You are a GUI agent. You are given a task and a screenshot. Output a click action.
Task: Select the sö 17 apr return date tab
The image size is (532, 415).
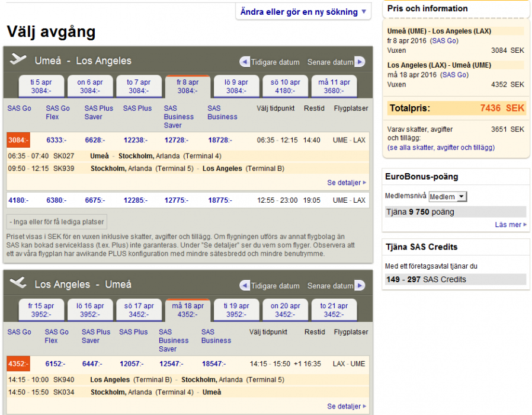(x=139, y=310)
